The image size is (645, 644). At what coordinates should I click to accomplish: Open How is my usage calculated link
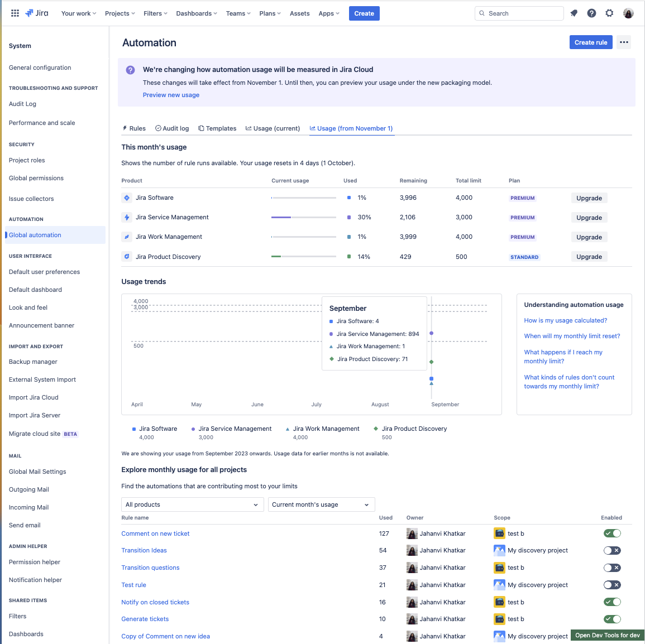tap(565, 320)
